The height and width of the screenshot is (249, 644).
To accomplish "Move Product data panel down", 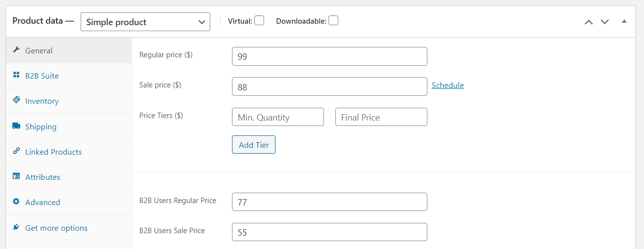I will point(604,22).
